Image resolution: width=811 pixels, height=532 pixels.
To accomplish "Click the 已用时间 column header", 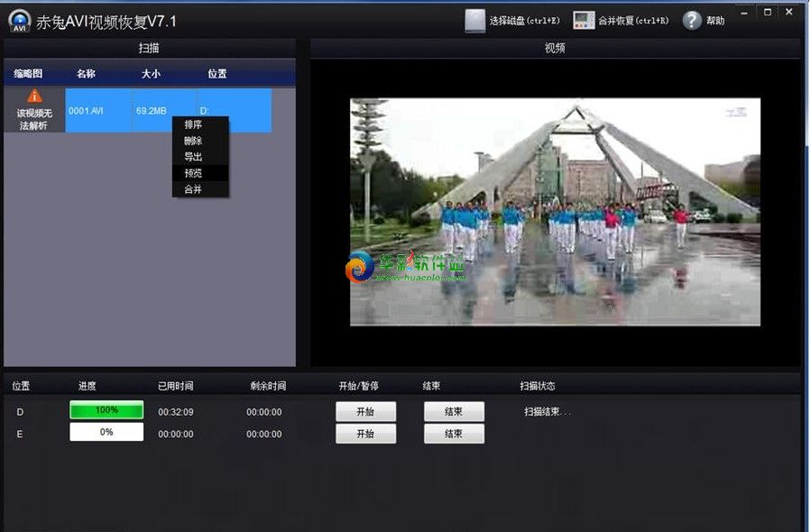I will tap(176, 386).
